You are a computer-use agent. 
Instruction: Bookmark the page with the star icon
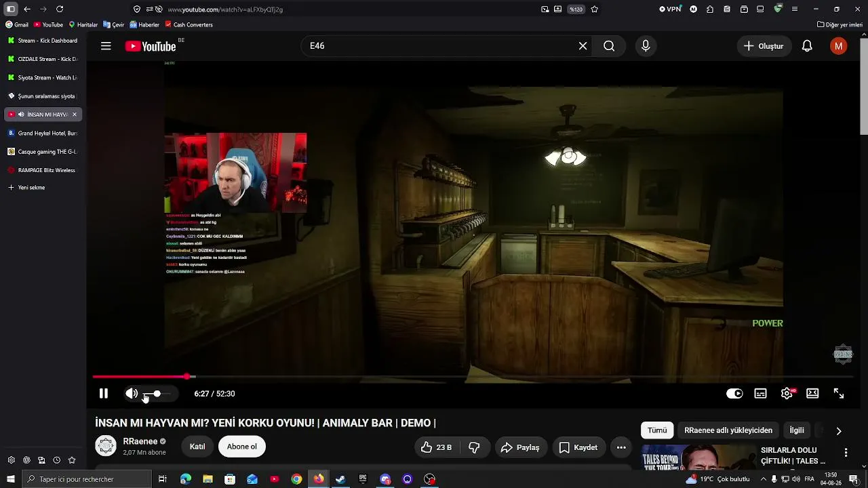595,9
